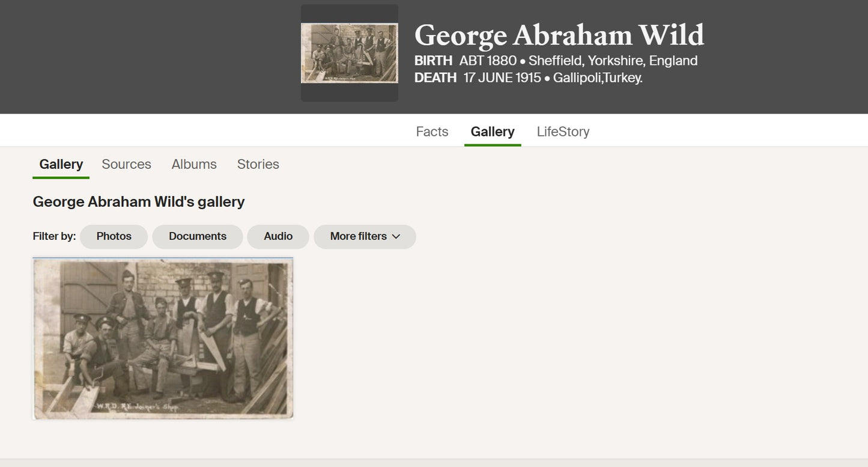This screenshot has width=868, height=467.
Task: Filter gallery by Documents
Action: point(198,236)
